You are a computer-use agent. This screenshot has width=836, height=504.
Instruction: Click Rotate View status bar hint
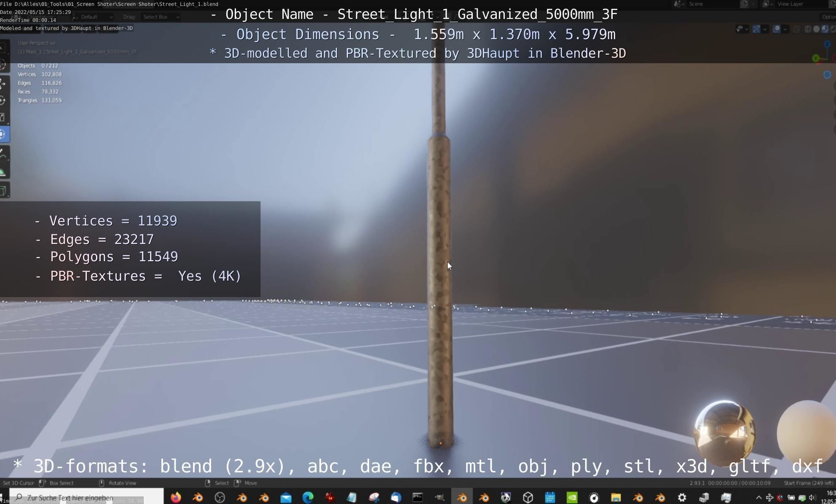[122, 483]
